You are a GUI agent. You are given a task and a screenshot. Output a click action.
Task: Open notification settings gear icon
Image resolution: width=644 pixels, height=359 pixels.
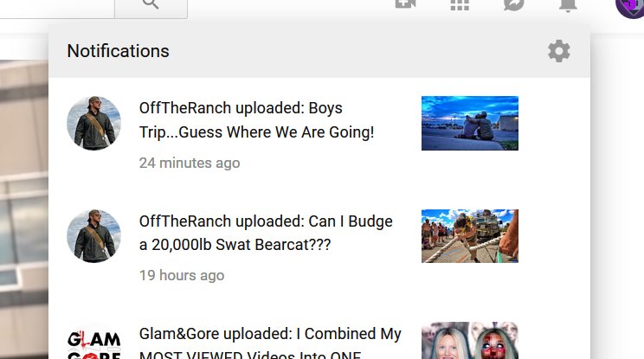558,51
